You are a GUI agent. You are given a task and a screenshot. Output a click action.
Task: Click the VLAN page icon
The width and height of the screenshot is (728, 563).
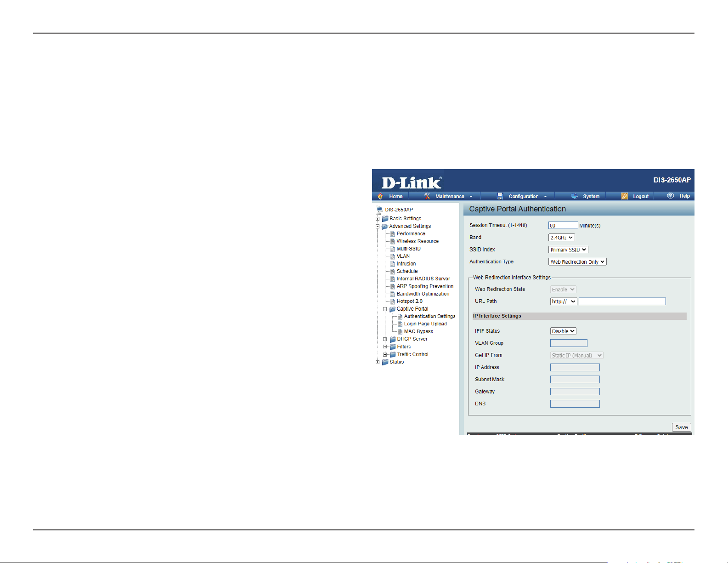(393, 256)
